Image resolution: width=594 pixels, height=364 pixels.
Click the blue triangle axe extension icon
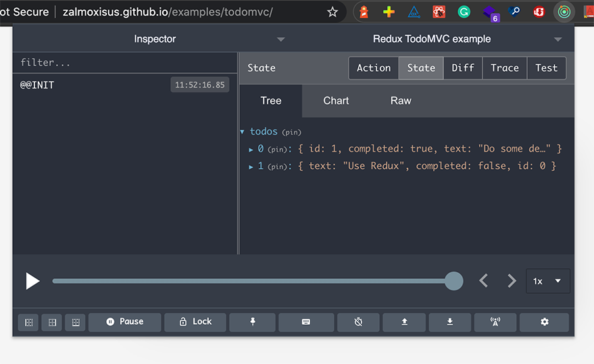tap(414, 12)
